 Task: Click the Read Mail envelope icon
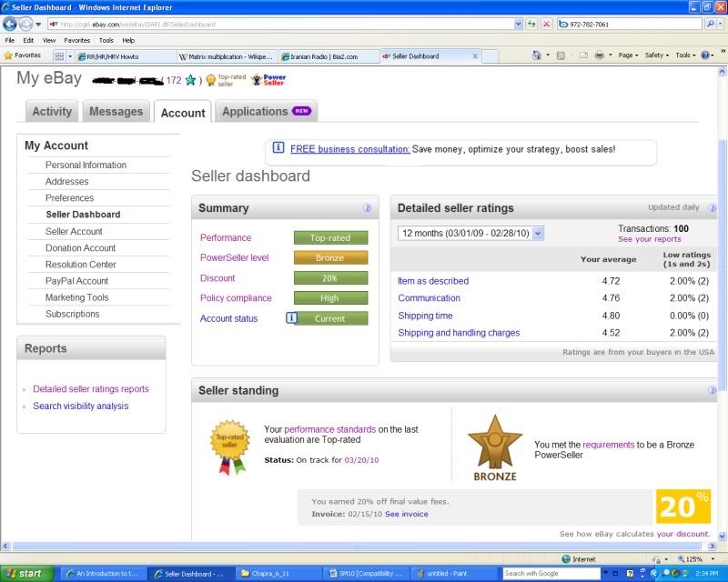(x=583, y=55)
